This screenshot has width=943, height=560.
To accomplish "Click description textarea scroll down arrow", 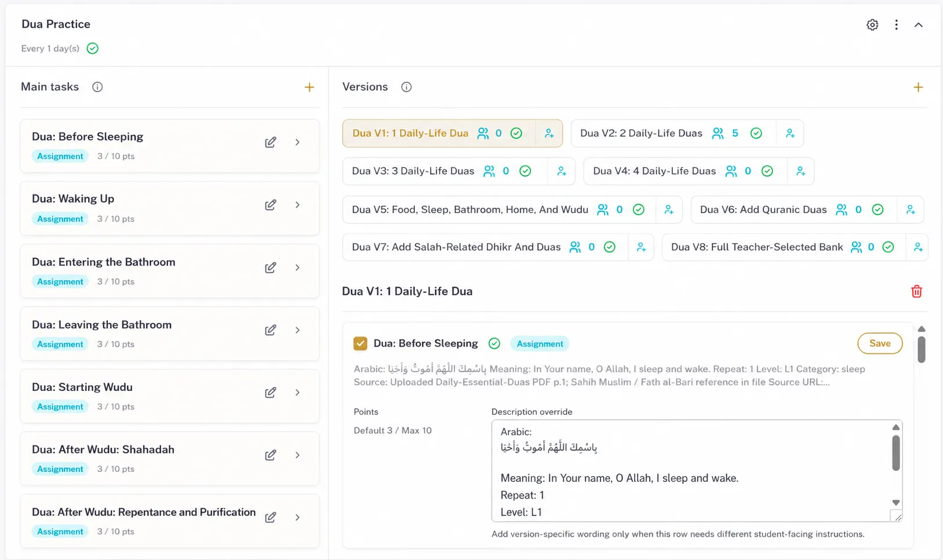I will tap(896, 503).
